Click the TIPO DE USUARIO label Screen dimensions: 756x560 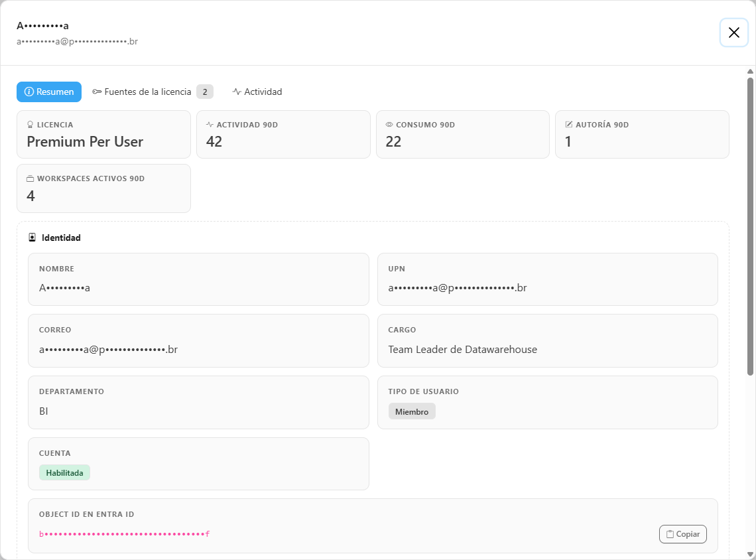(x=424, y=391)
